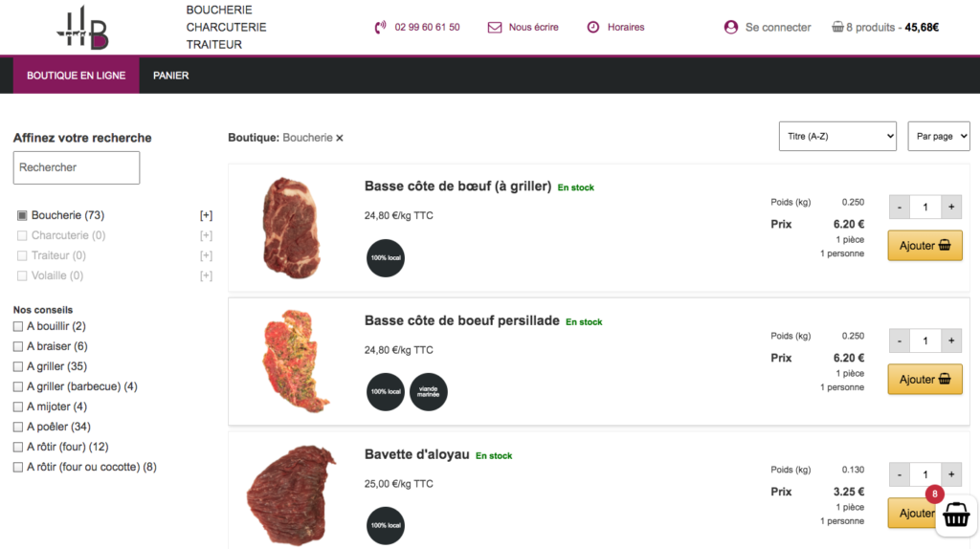This screenshot has width=980, height=549.
Task: Expand the Boucherie category with its [+]
Action: pos(207,215)
